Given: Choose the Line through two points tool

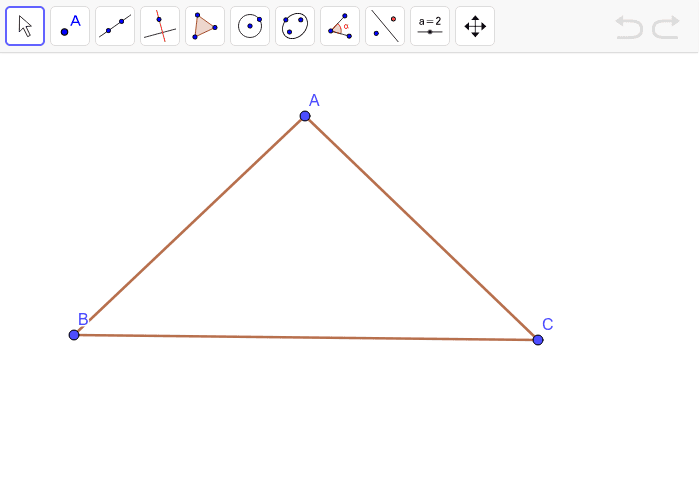Looking at the screenshot, I should 115,26.
